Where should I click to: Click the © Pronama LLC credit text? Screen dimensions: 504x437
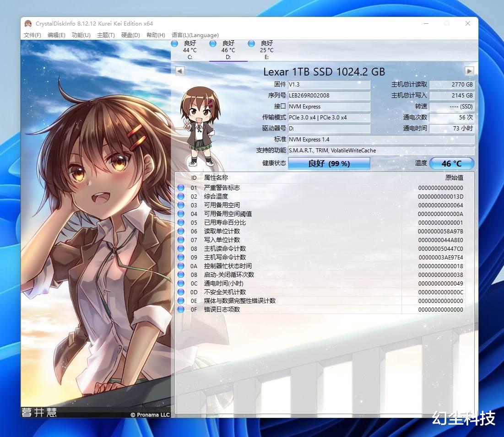(x=150, y=415)
